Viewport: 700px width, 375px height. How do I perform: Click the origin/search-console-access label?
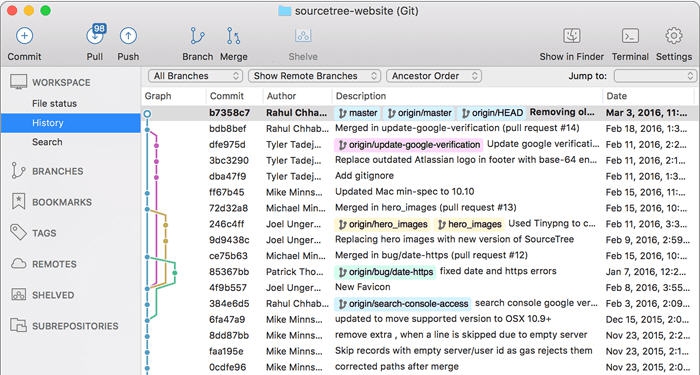[x=403, y=304]
